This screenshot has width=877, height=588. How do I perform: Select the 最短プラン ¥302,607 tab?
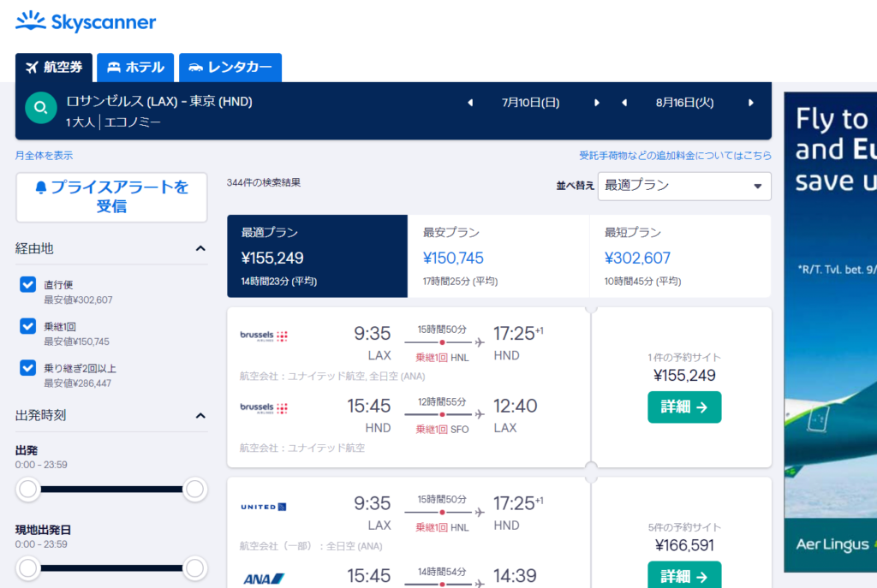(680, 256)
